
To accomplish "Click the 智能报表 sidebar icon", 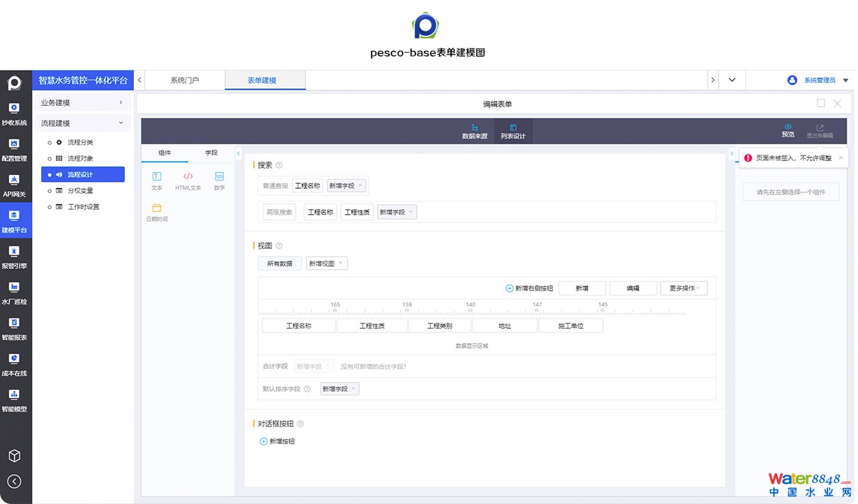I will [x=14, y=328].
